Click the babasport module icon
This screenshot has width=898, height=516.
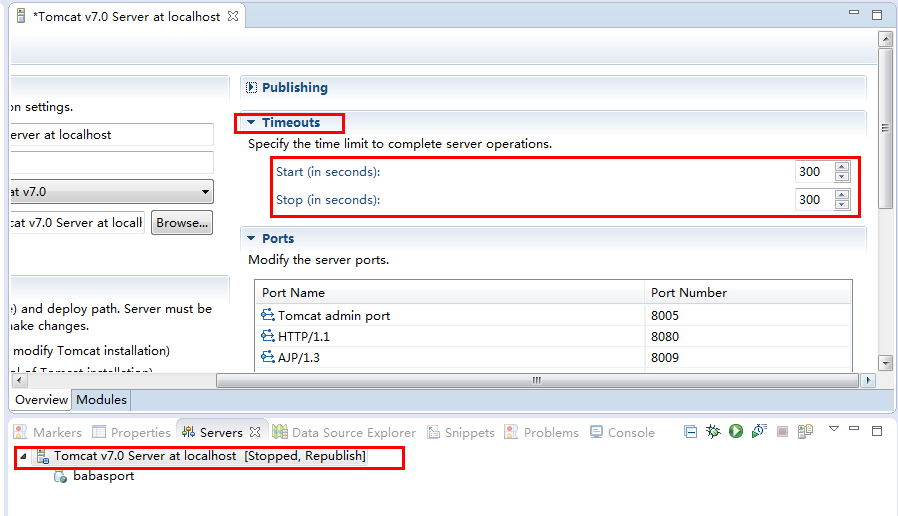(x=60, y=476)
